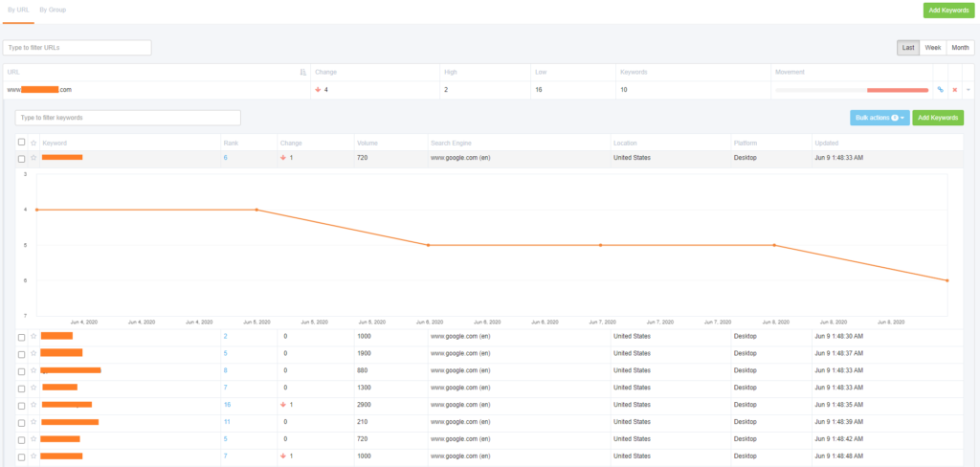Select the checkbox of the volume 1900 row
Viewport: 980px width, 467px height.
tap(22, 354)
